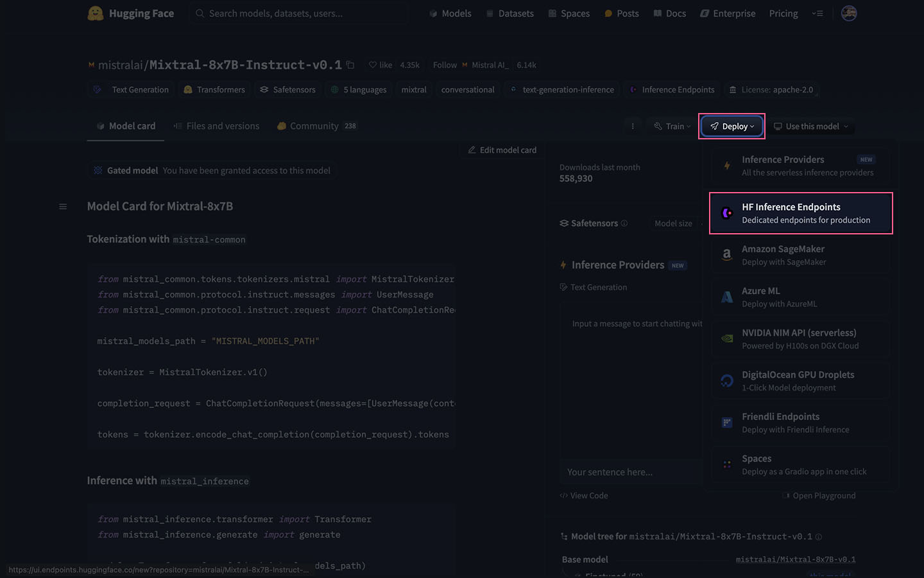Click the Mistral organization logo beside model name

click(91, 65)
